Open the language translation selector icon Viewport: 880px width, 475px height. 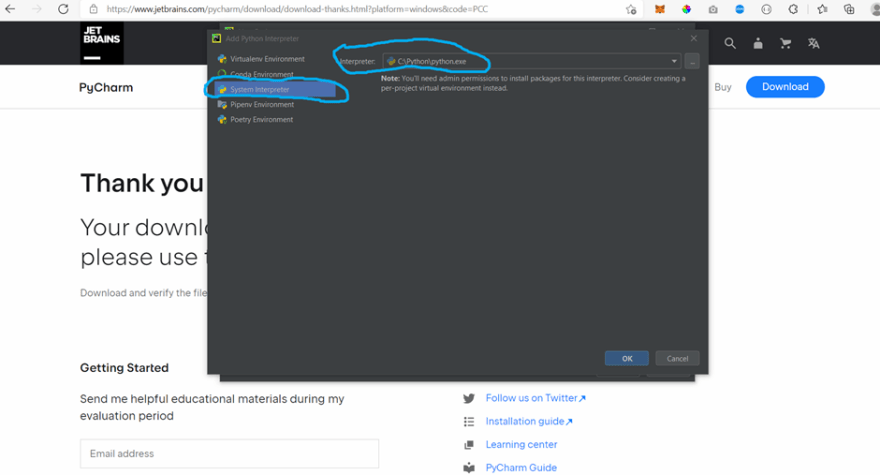tap(813, 43)
